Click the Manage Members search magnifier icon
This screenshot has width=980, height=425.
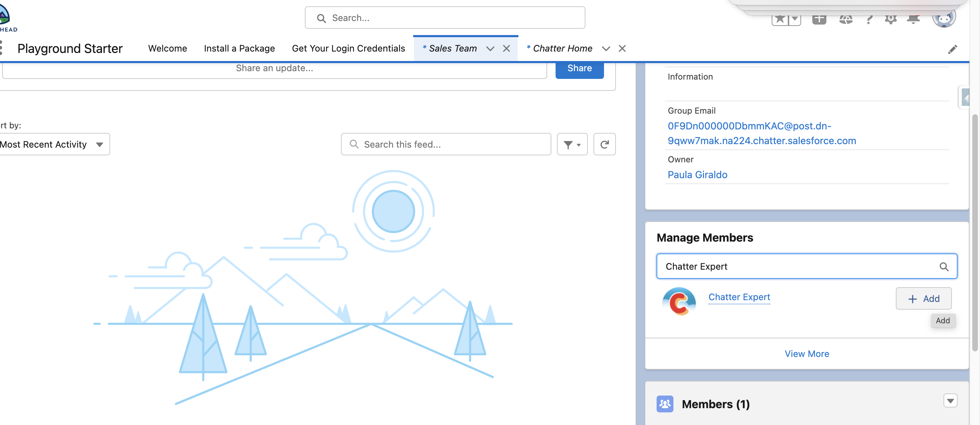tap(944, 267)
